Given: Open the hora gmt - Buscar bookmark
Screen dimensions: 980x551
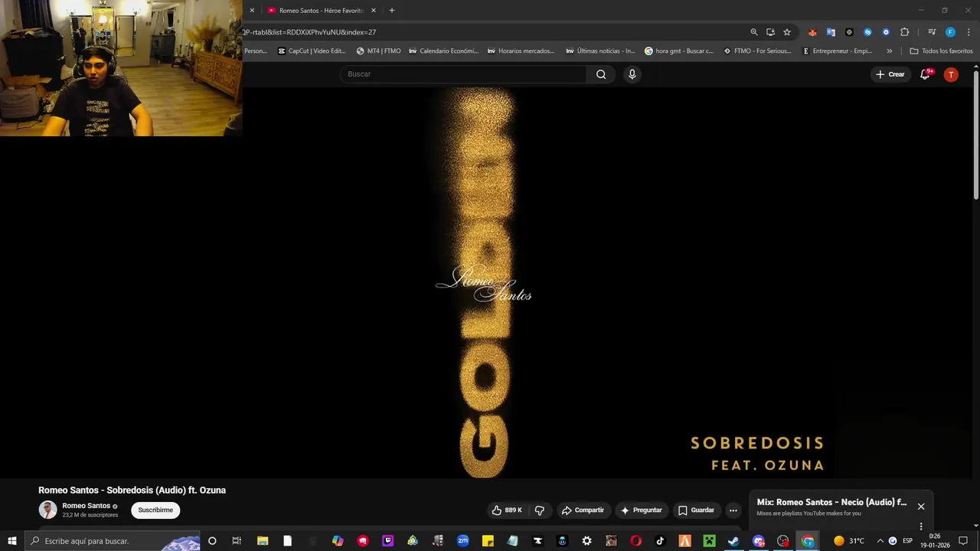Looking at the screenshot, I should pyautogui.click(x=678, y=51).
